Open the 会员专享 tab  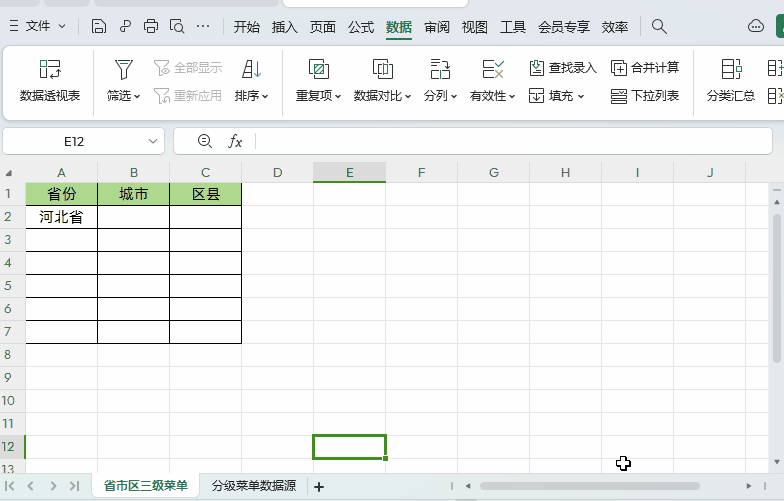click(564, 26)
